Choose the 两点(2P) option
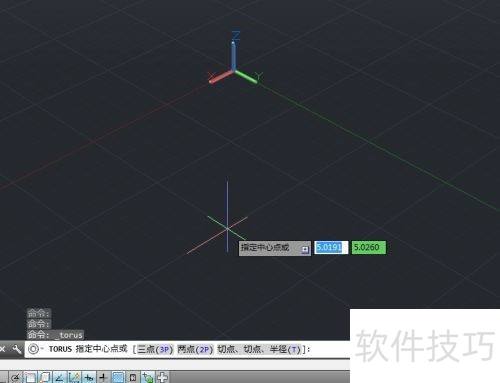This screenshot has width=500, height=383. pyautogui.click(x=195, y=349)
